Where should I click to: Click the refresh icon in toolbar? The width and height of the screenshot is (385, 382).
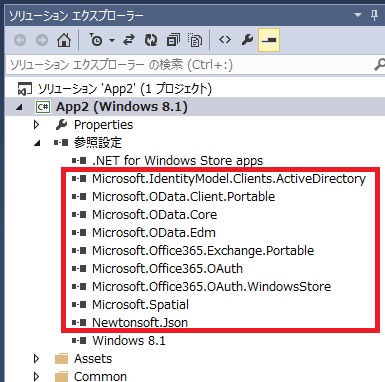point(151,40)
